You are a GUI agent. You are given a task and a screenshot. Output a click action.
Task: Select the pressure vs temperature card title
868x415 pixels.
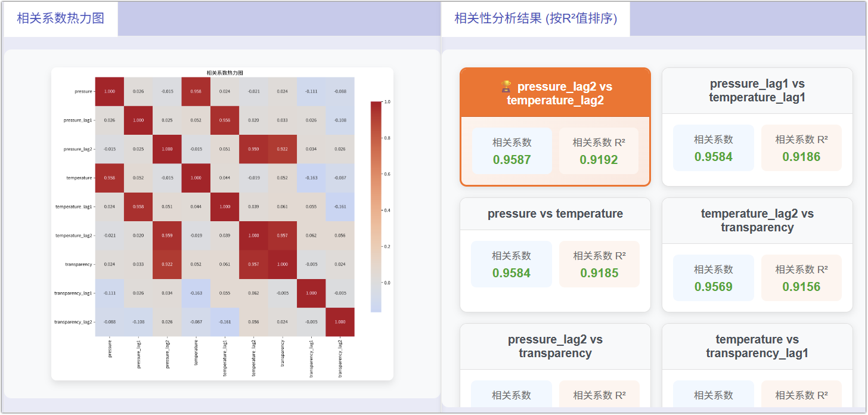pyautogui.click(x=555, y=213)
